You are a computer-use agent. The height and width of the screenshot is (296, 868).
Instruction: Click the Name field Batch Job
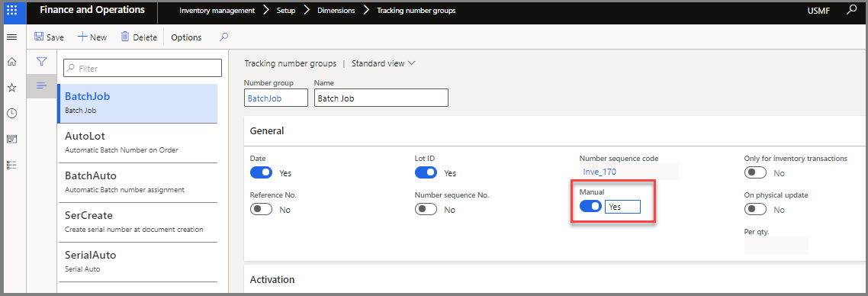point(381,98)
